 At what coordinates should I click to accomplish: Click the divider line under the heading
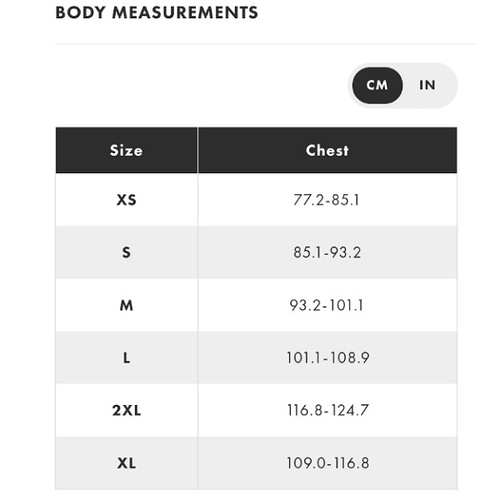(265, 44)
